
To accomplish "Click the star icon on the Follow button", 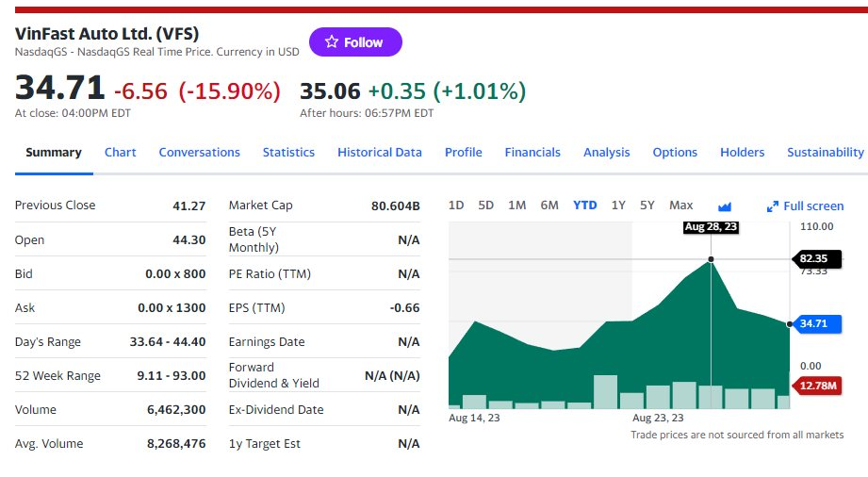I will click(x=331, y=42).
